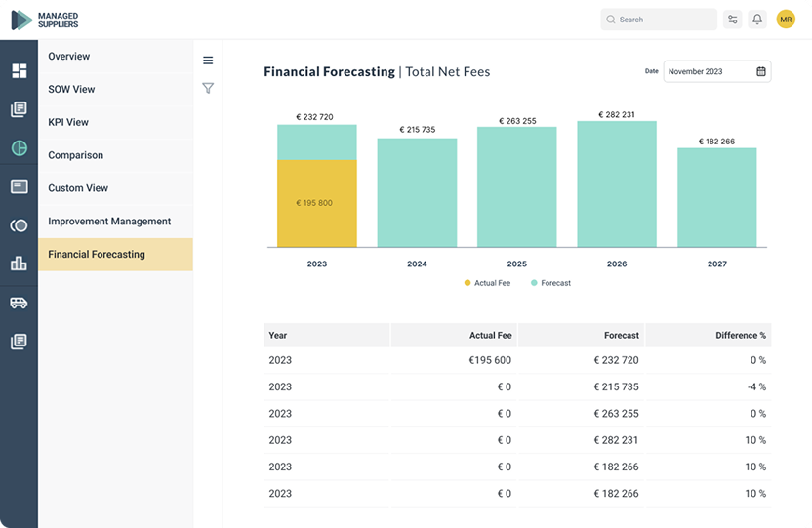Click into the Search field
Image resolution: width=812 pixels, height=528 pixels.
coord(659,20)
